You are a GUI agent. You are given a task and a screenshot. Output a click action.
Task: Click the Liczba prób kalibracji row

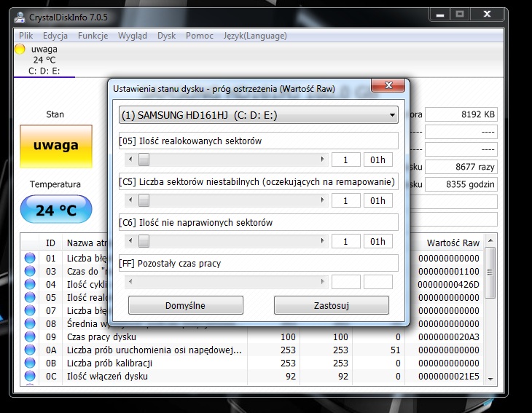253,363
